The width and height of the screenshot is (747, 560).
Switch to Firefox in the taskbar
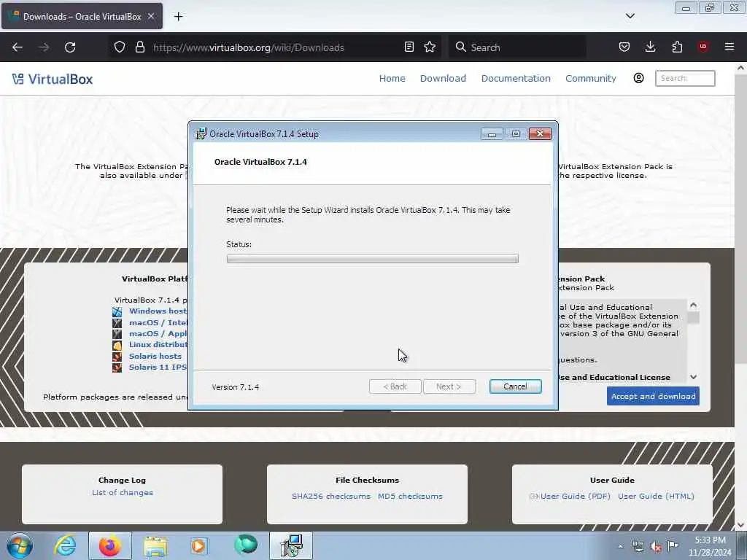pyautogui.click(x=109, y=545)
